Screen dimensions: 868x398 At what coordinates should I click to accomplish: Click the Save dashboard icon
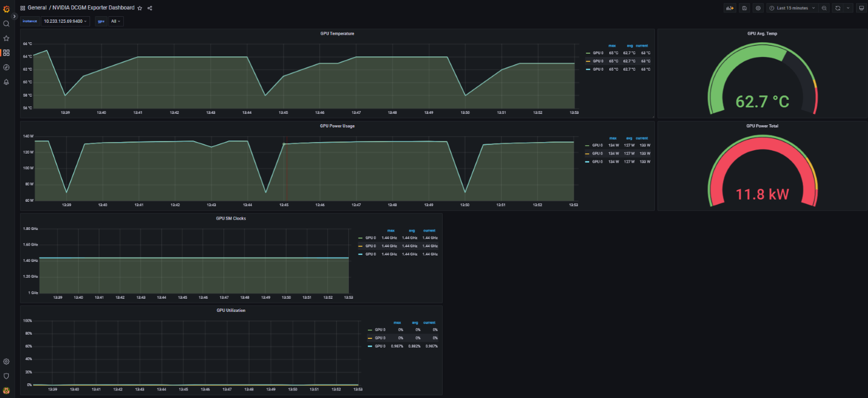tap(744, 8)
